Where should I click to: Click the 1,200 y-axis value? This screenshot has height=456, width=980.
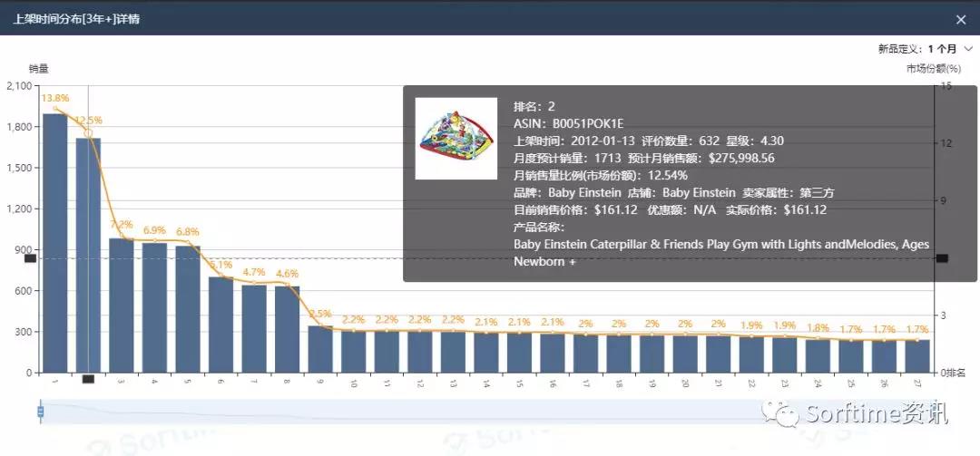(x=19, y=209)
